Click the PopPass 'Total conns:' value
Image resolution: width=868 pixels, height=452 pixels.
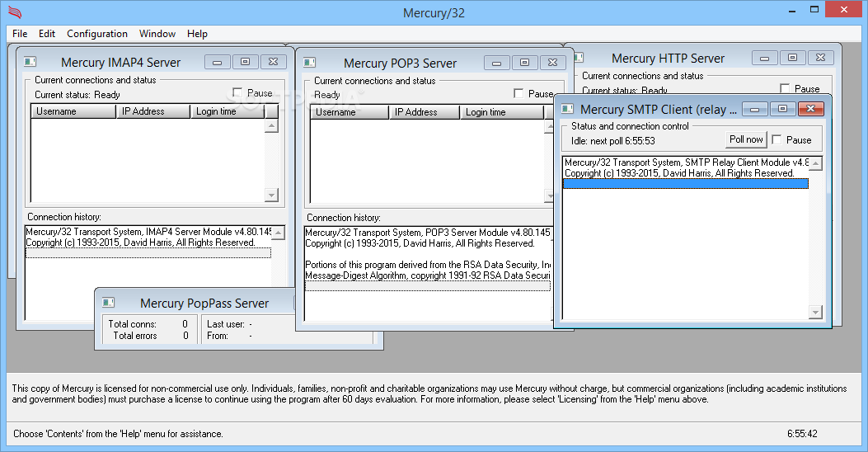click(x=185, y=324)
